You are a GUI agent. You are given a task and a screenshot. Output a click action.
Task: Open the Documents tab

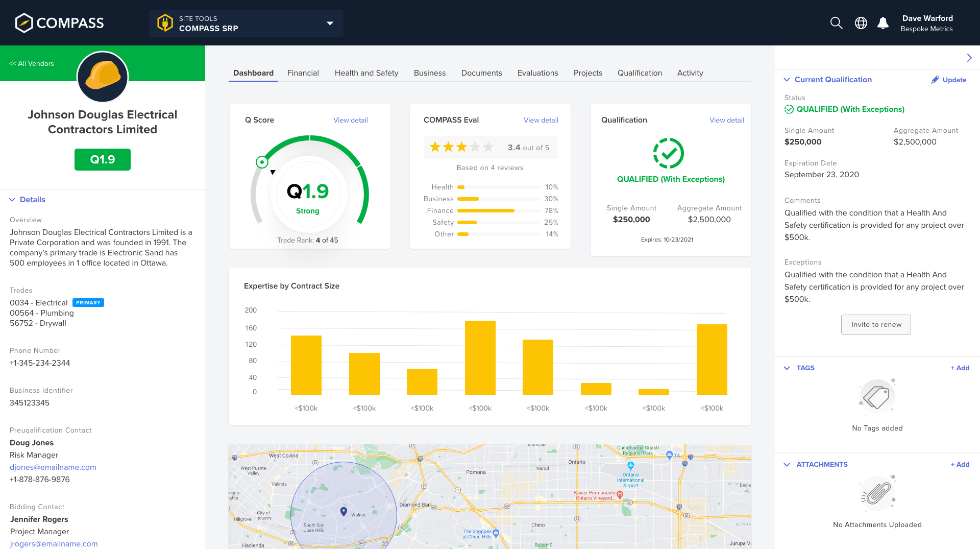point(482,73)
